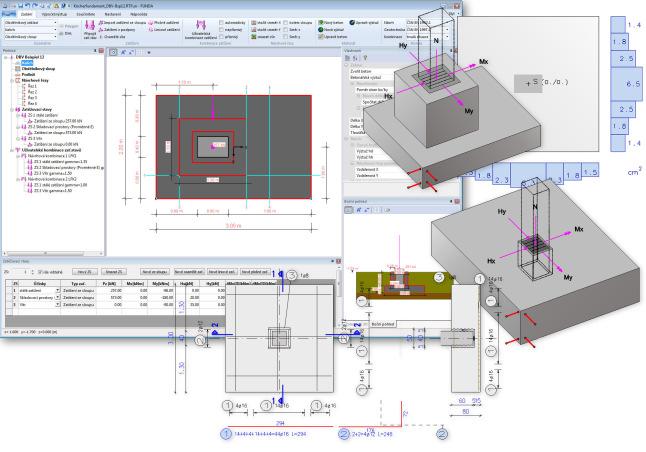Click the first icon in side view panel toolbar
Viewport: 646px width, 452px height.
(x=349, y=210)
